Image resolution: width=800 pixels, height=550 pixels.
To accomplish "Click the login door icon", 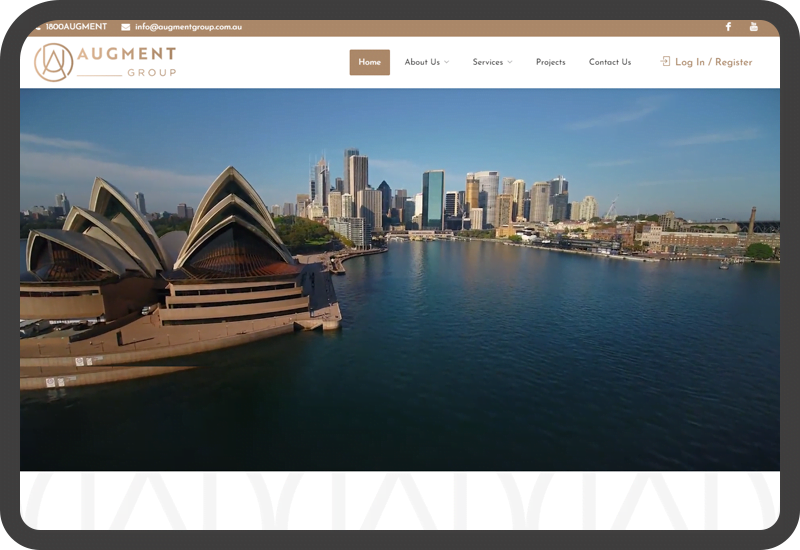I will click(x=665, y=61).
